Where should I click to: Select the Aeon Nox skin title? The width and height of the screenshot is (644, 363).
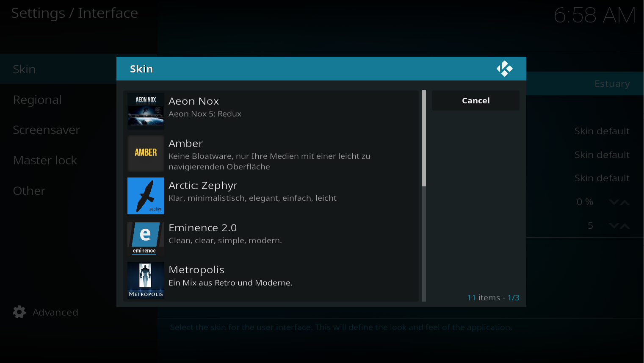click(193, 101)
